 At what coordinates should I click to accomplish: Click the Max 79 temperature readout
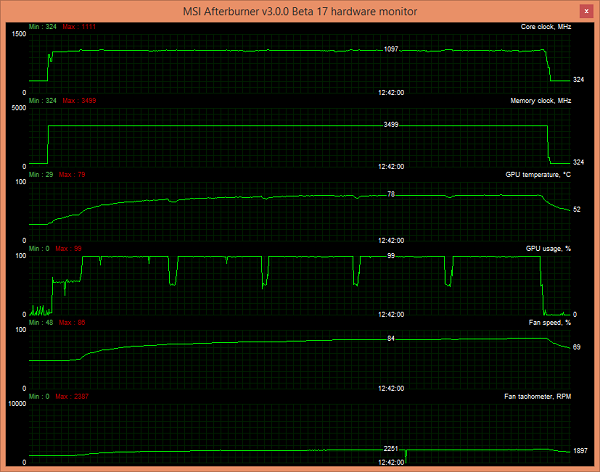click(73, 174)
